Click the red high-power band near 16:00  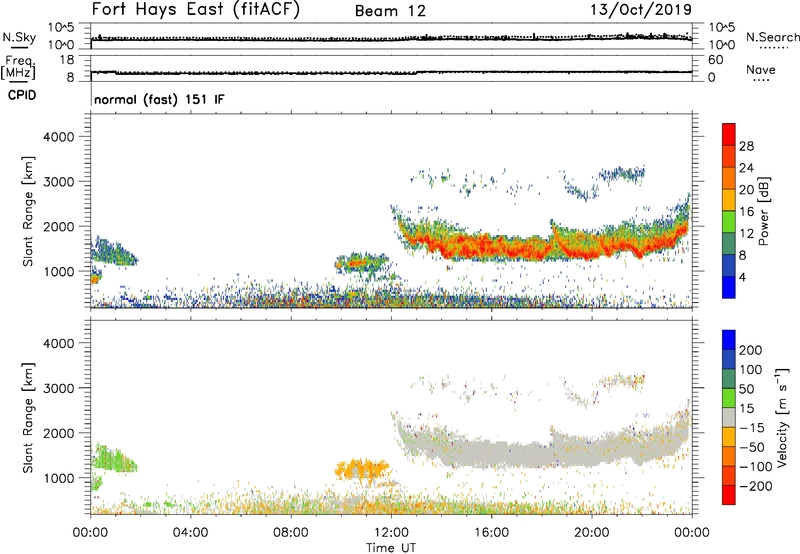pyautogui.click(x=490, y=247)
